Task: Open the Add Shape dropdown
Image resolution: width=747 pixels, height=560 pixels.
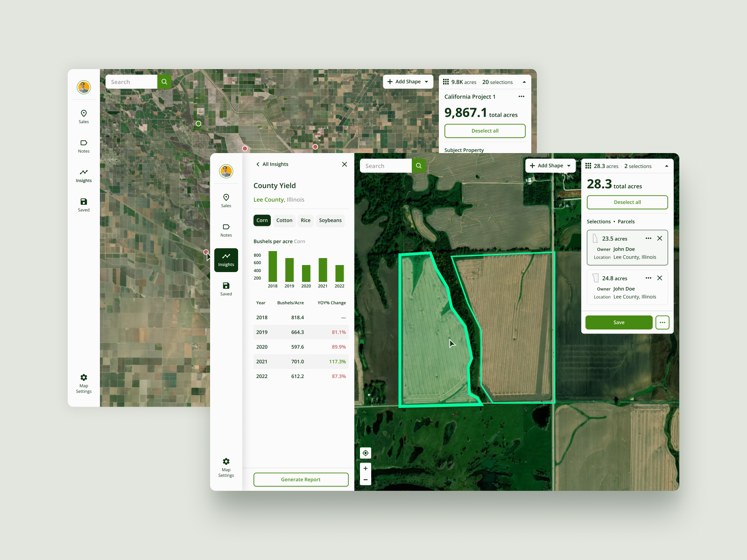Action: pos(550,166)
